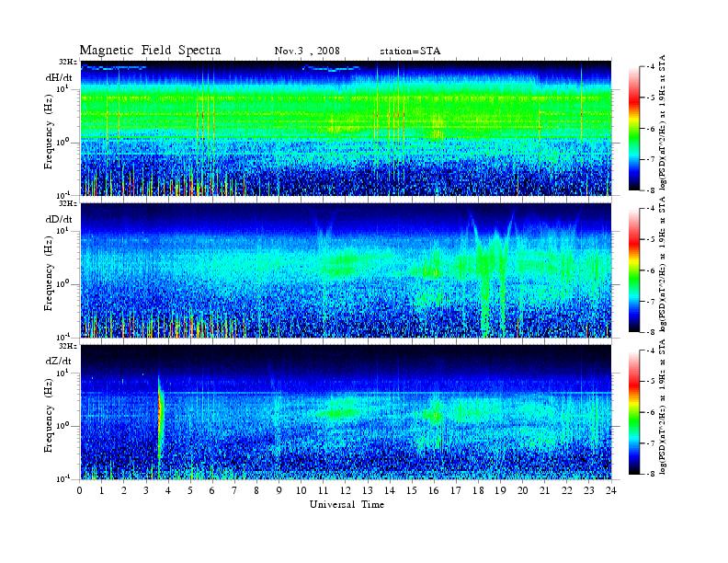Click the "-8" tick on the dZ/dt color bar
The width and height of the screenshot is (728, 563).
(x=651, y=474)
